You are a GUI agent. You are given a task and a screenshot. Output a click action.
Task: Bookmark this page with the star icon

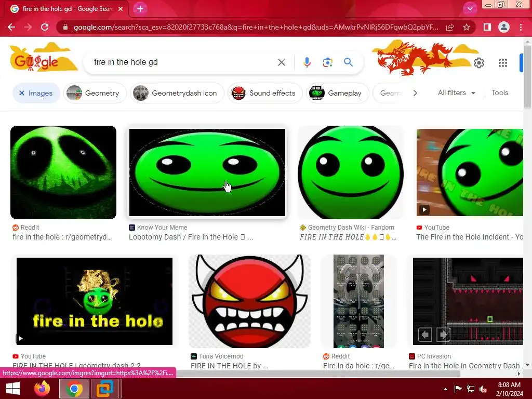click(467, 27)
